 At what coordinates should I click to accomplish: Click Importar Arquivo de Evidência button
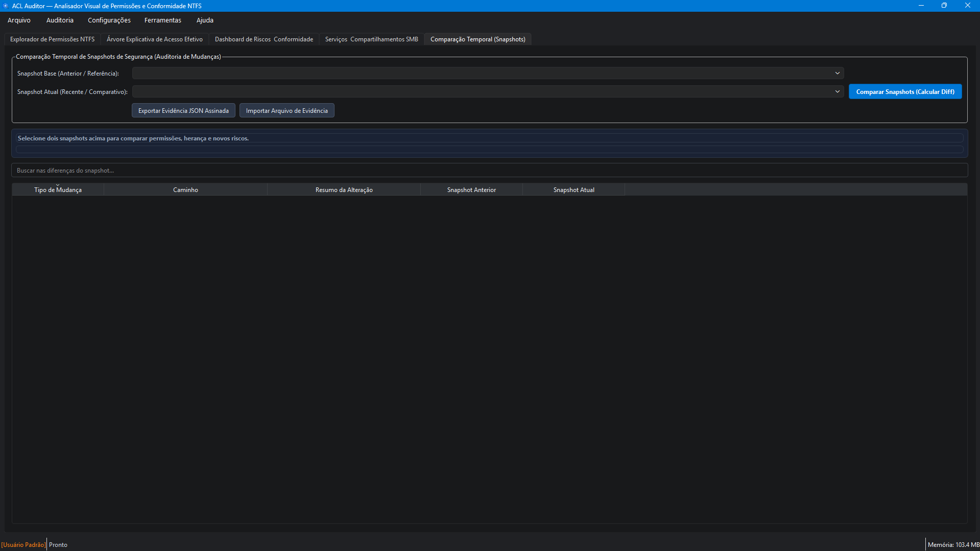(287, 111)
